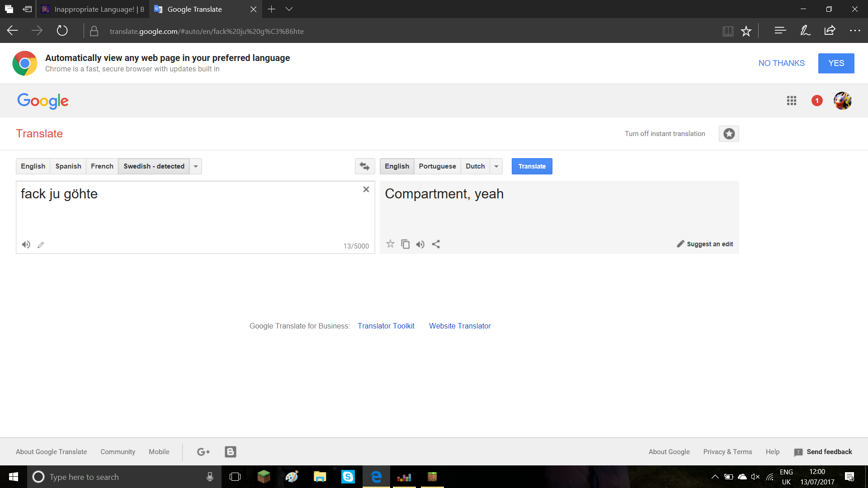The width and height of the screenshot is (868, 488).
Task: Expand target language dropdown arrow
Action: 496,166
